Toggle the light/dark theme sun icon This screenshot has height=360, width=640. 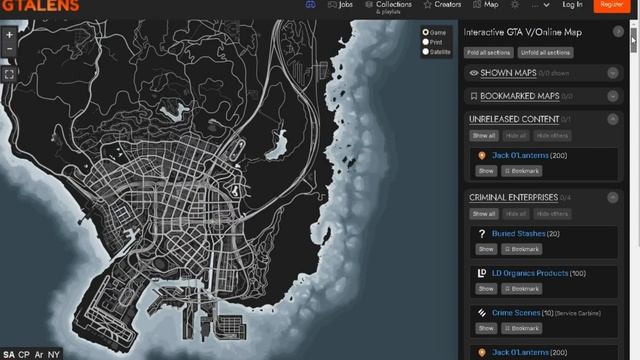point(515,4)
